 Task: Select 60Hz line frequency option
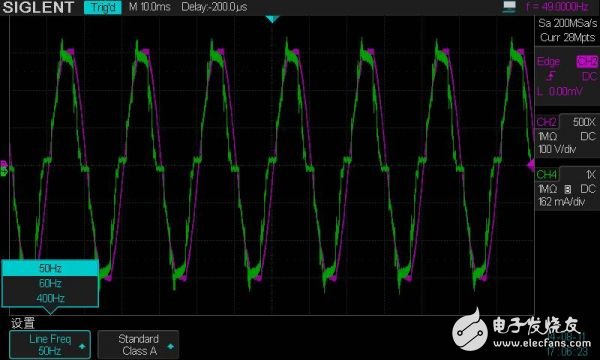pyautogui.click(x=50, y=283)
